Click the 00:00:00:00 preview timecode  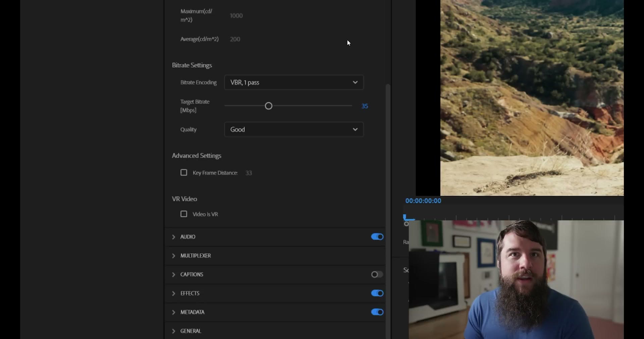coord(423,201)
